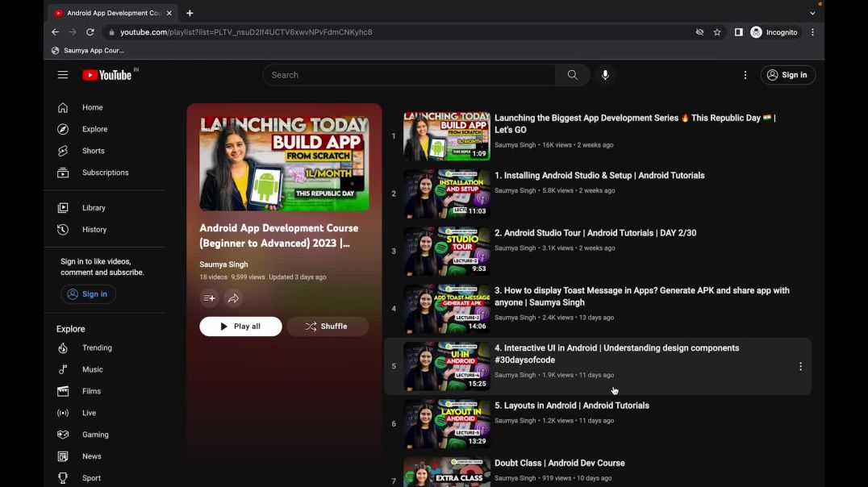This screenshot has height=487, width=868.
Task: Click into the YouTube search field
Action: [x=409, y=75]
